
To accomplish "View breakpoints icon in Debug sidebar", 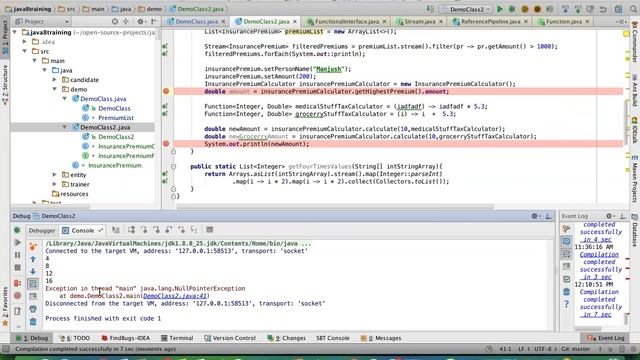I will click(x=17, y=283).
